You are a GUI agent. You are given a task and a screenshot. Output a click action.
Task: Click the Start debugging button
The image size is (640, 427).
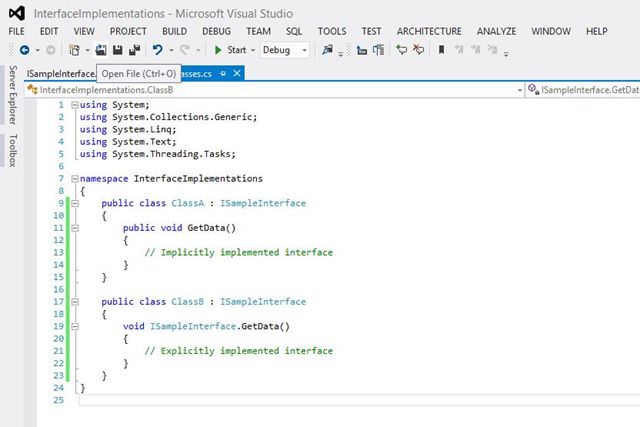coord(231,50)
